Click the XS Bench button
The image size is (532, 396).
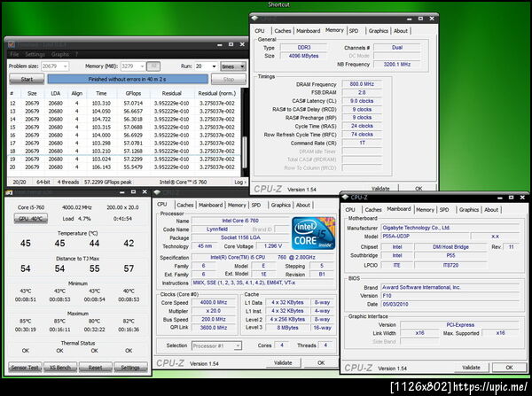click(60, 367)
